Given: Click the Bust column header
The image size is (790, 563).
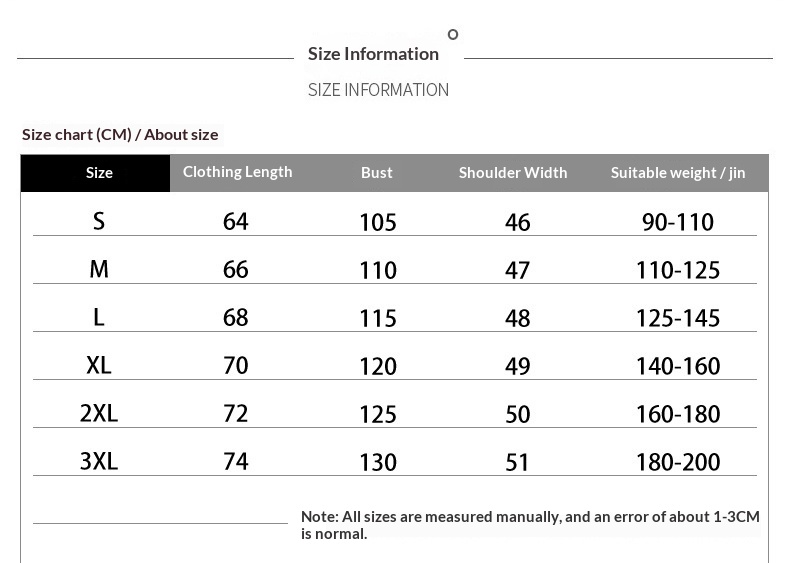Looking at the screenshot, I should point(376,173).
